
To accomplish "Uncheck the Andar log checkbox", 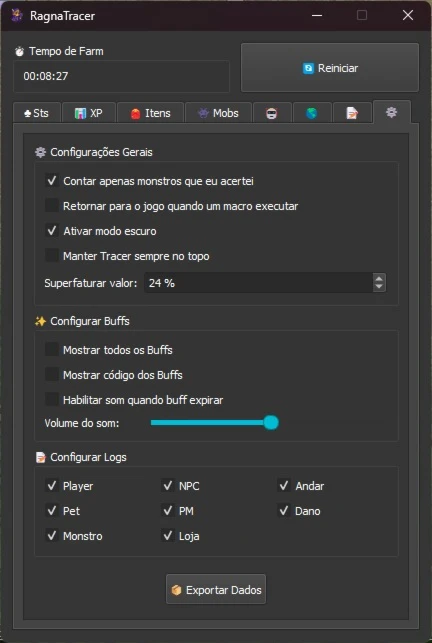I will tap(284, 486).
